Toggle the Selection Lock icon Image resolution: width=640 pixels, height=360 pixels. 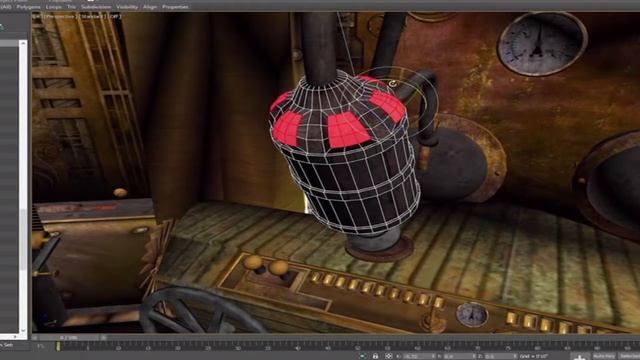pyautogui.click(x=376, y=356)
